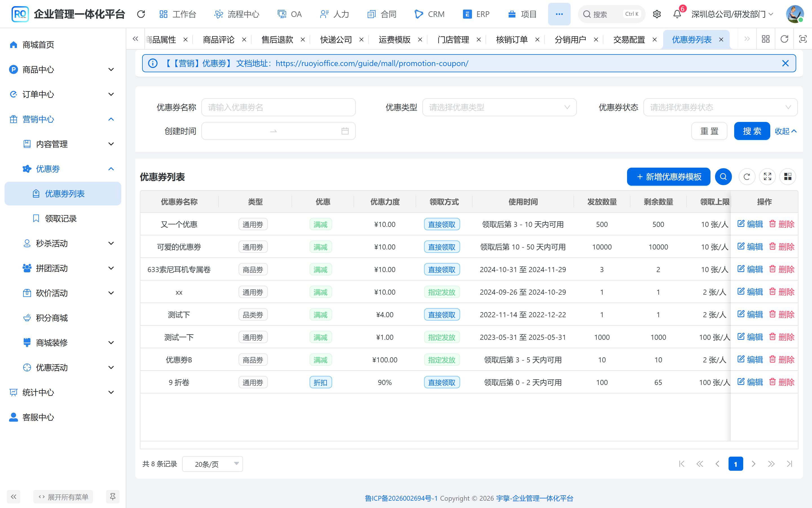Click the 搜索 search button
Image resolution: width=812 pixels, height=508 pixels.
[752, 131]
